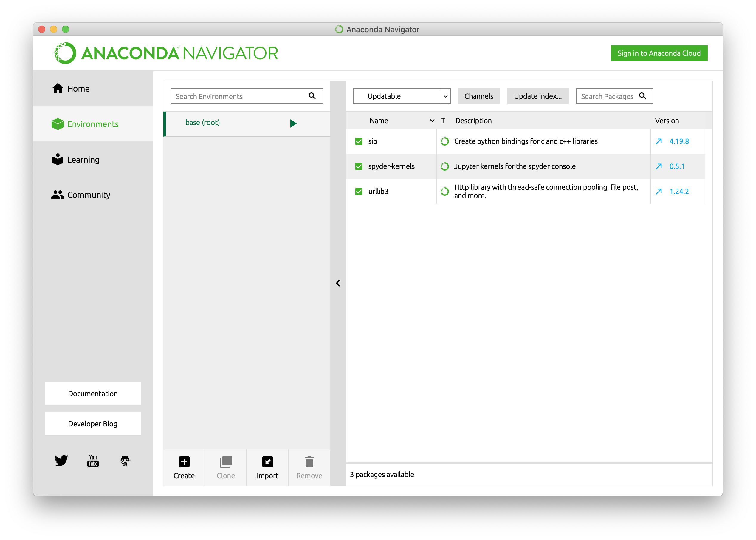
Task: Click the spyder-kernels update arrow icon
Action: (658, 166)
